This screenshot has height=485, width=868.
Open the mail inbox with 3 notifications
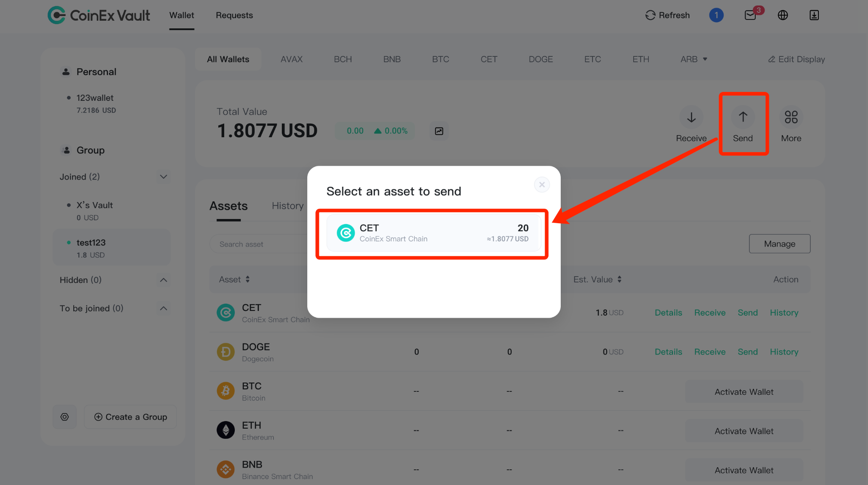tap(751, 15)
